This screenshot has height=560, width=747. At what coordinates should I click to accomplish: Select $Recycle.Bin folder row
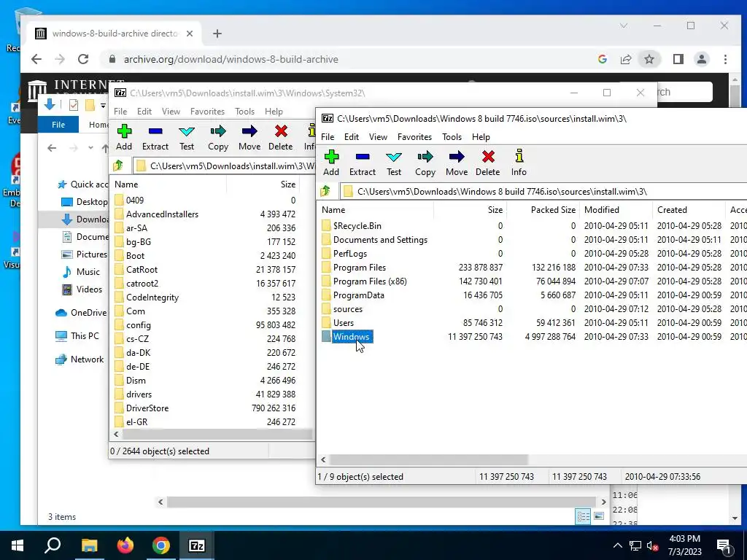click(357, 226)
